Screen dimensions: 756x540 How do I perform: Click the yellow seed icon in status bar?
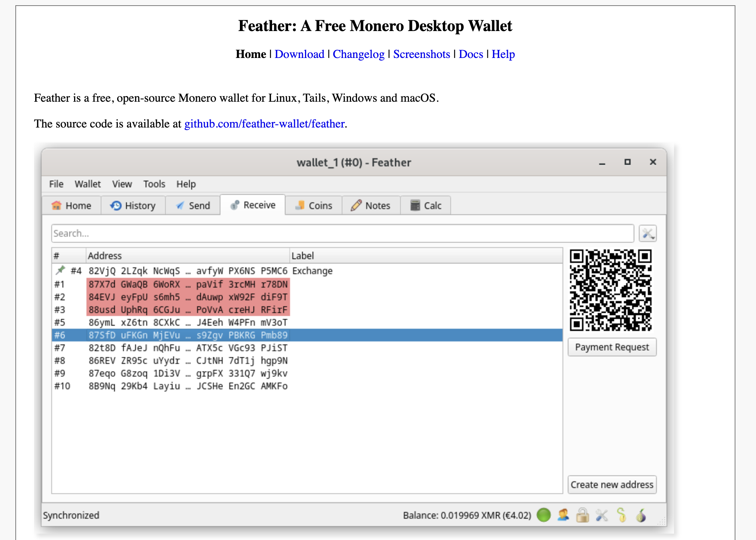coord(621,515)
